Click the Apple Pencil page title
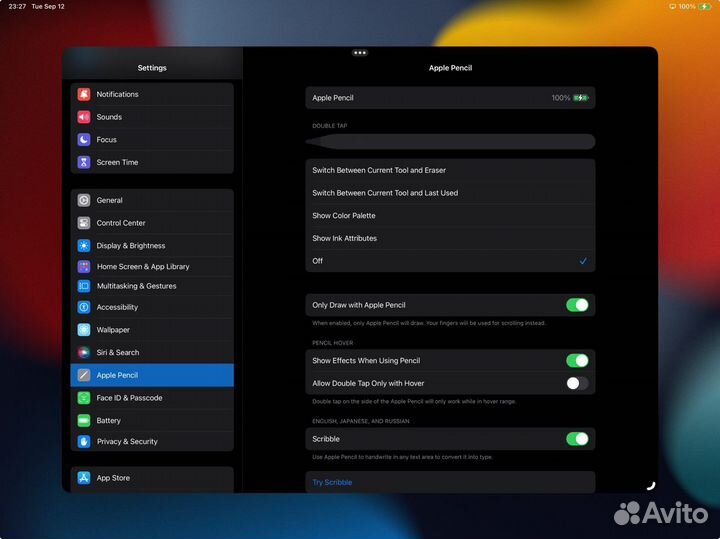The width and height of the screenshot is (720, 539). coord(450,67)
